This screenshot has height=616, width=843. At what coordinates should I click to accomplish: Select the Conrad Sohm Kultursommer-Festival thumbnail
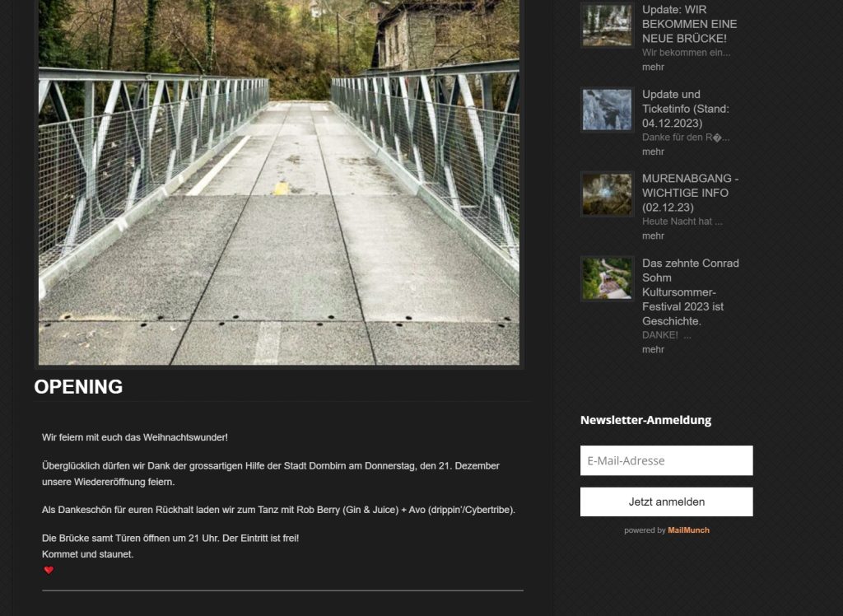coord(607,278)
